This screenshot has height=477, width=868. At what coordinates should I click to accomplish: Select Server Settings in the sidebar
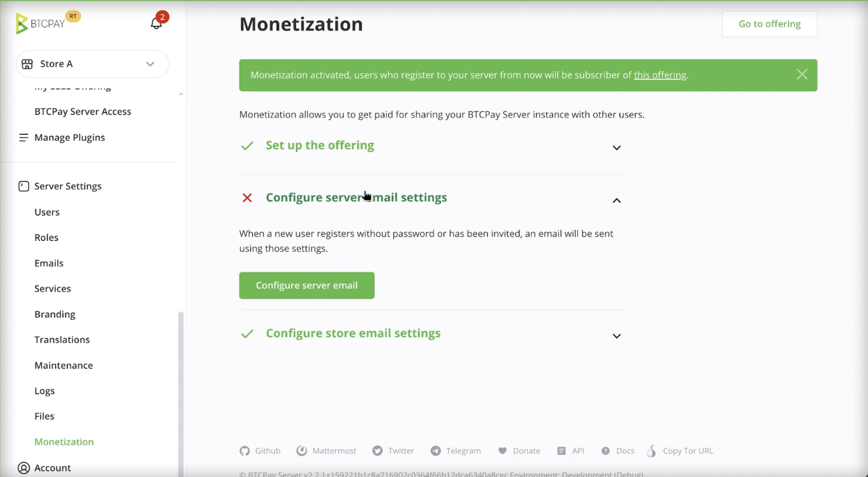point(68,186)
